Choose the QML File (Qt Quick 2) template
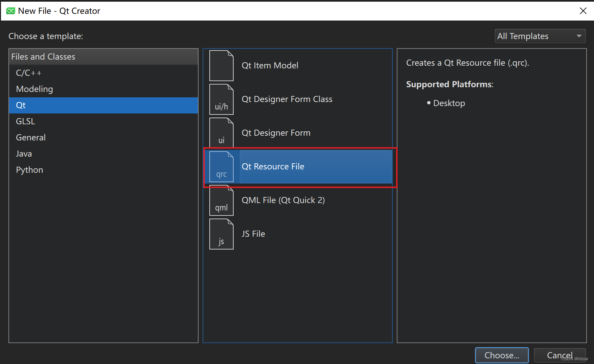The width and height of the screenshot is (594, 364). (x=298, y=200)
